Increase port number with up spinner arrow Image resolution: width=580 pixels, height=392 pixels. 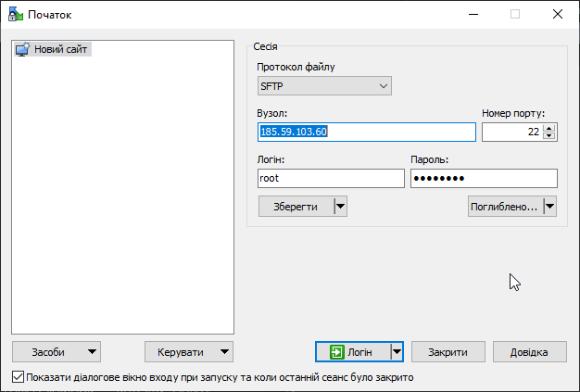(x=549, y=128)
